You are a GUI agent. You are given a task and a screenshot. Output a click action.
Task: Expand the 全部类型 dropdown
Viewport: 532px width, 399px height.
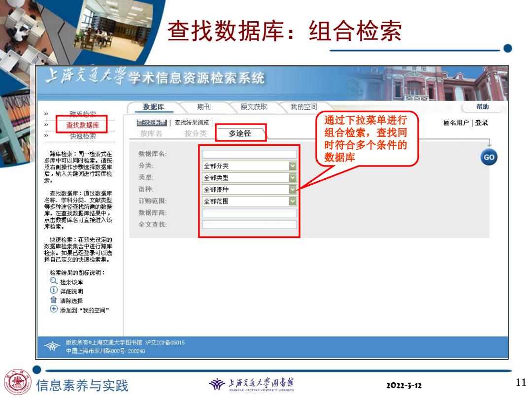click(x=249, y=177)
